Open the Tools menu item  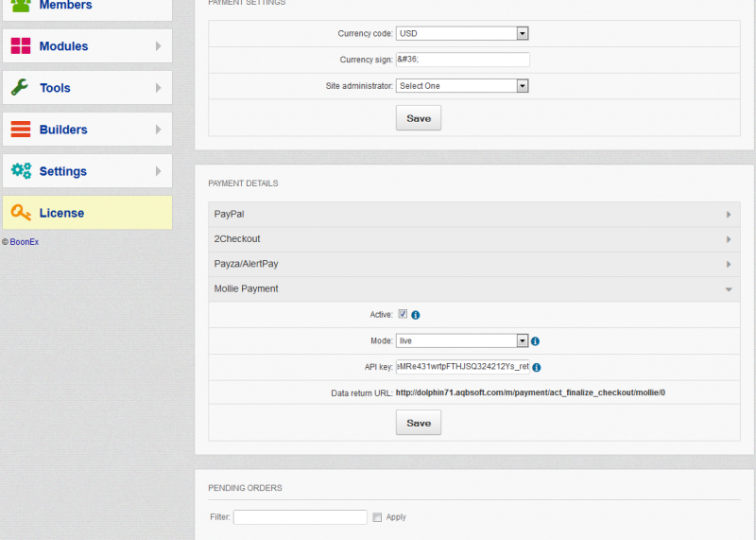(87, 87)
